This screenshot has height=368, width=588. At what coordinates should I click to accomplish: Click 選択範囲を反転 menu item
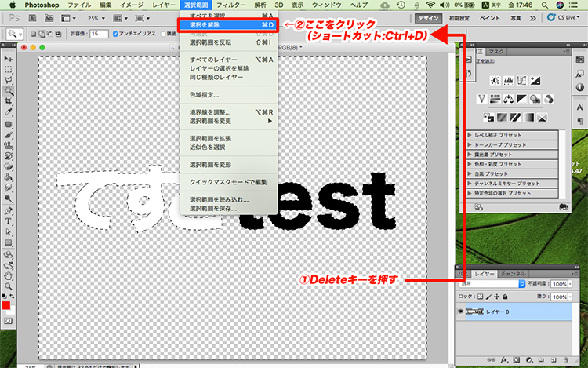tap(228, 42)
